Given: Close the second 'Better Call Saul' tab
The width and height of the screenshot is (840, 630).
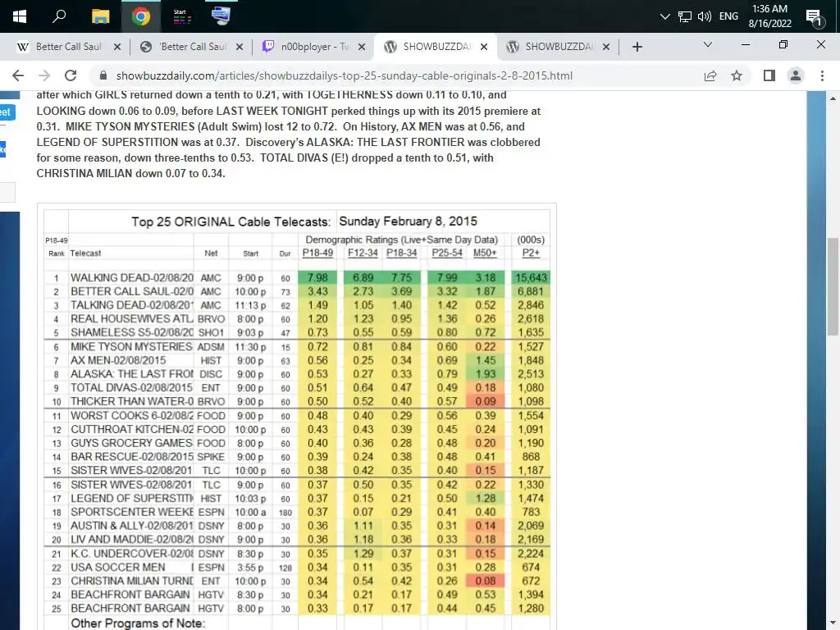Looking at the screenshot, I should click(x=240, y=47).
